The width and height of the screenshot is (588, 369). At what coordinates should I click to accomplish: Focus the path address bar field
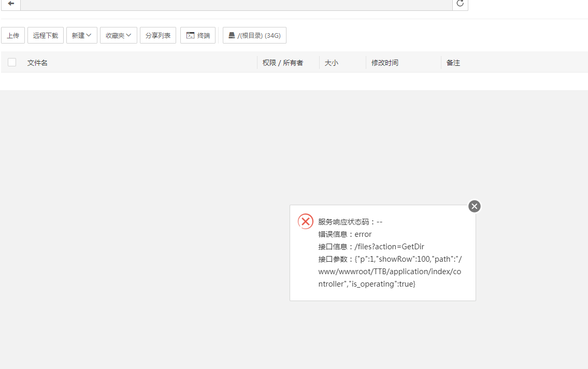236,4
